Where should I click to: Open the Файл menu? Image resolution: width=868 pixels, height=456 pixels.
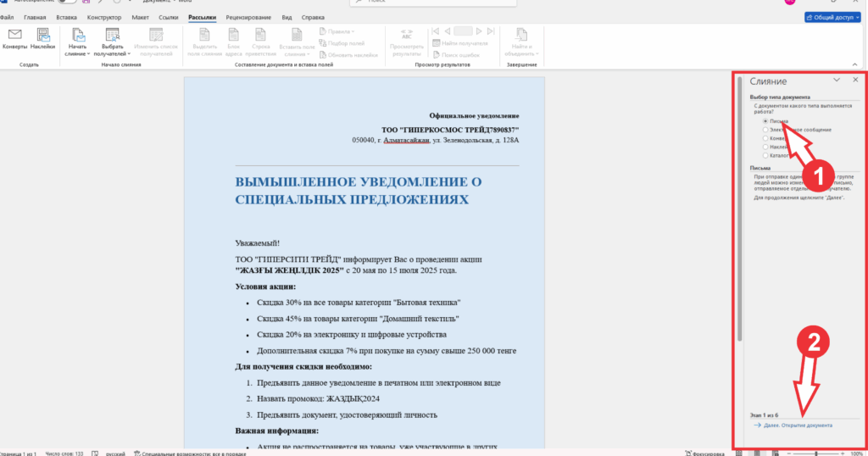(x=7, y=17)
